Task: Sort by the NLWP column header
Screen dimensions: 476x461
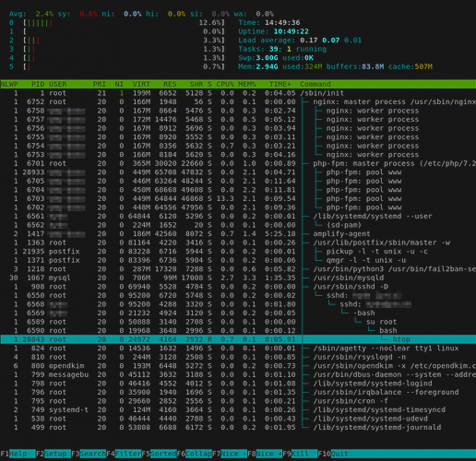Action: (9, 84)
